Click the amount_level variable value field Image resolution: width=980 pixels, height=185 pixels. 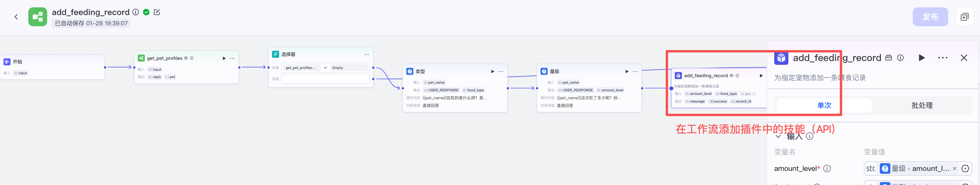(917, 168)
